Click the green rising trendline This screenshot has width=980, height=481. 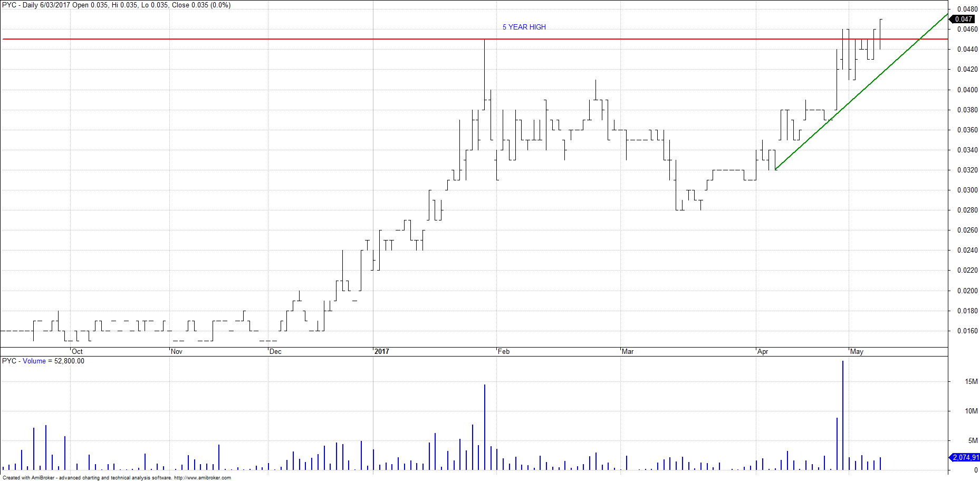coord(861,91)
